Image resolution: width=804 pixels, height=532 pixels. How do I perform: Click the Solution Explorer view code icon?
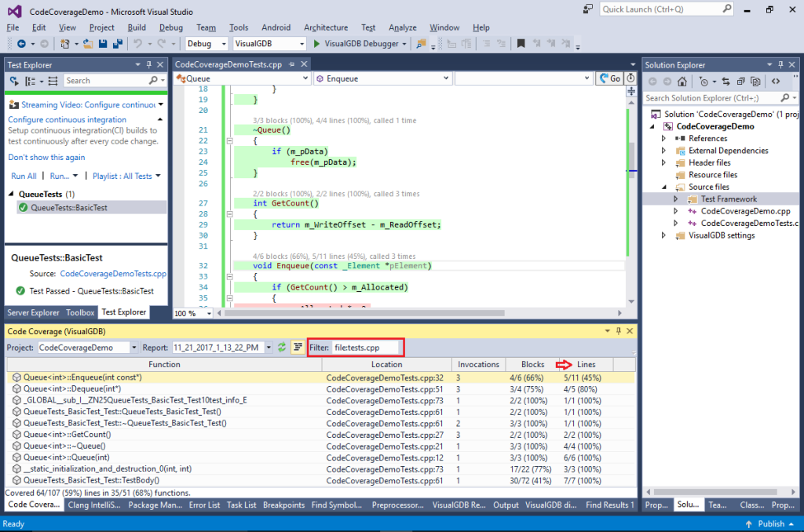776,81
